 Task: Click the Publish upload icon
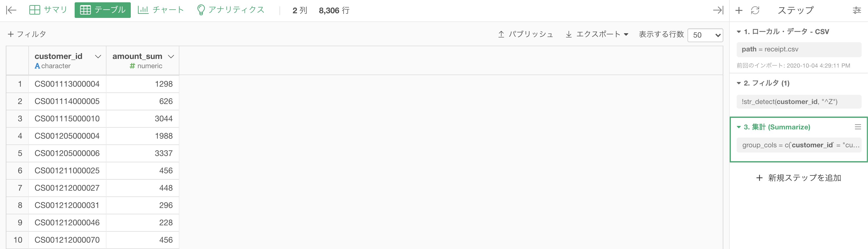click(x=501, y=34)
